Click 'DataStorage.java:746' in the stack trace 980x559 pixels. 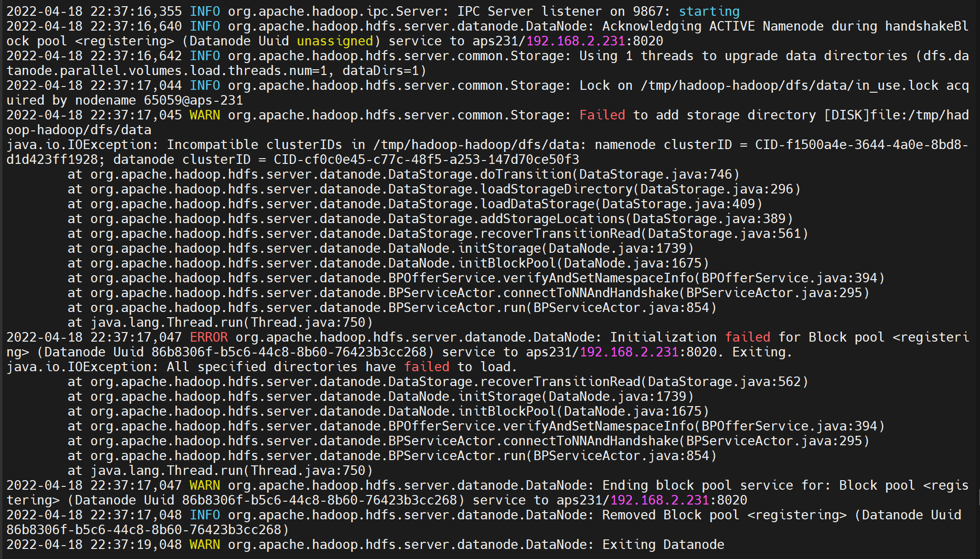click(x=655, y=174)
